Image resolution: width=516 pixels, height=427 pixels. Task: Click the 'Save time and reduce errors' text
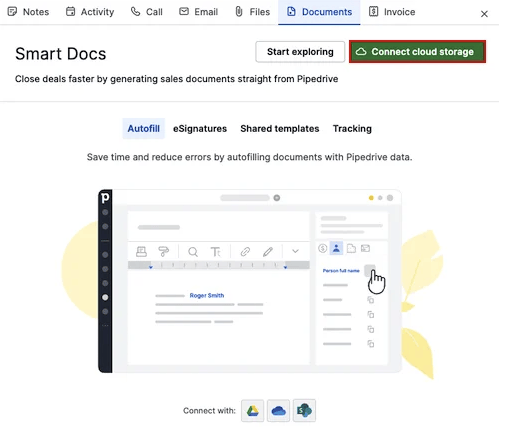click(x=250, y=157)
